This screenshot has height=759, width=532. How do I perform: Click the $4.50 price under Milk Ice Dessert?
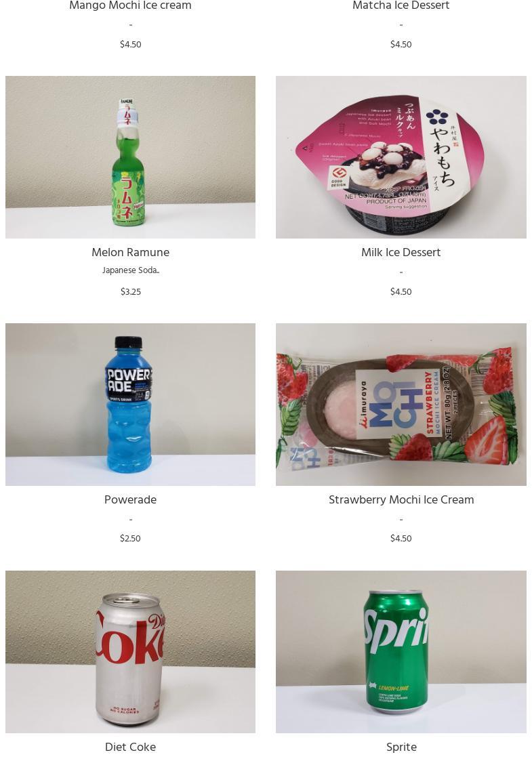coord(401,291)
